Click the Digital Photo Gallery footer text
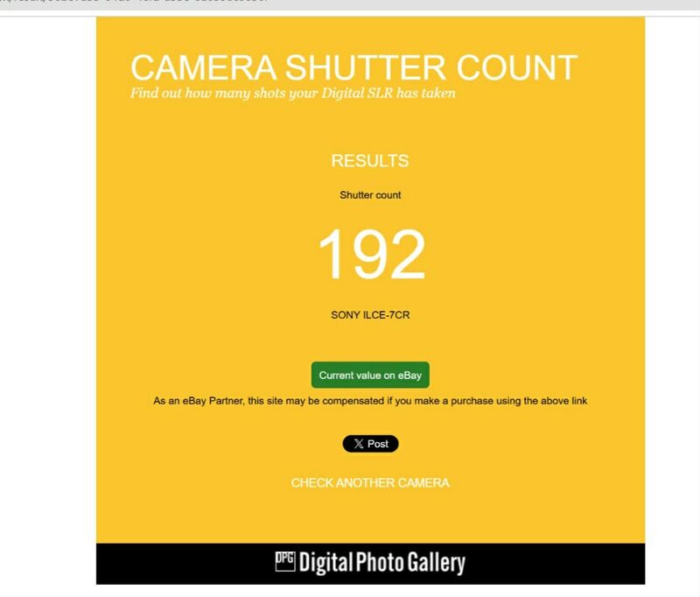The image size is (700, 597). tap(382, 562)
